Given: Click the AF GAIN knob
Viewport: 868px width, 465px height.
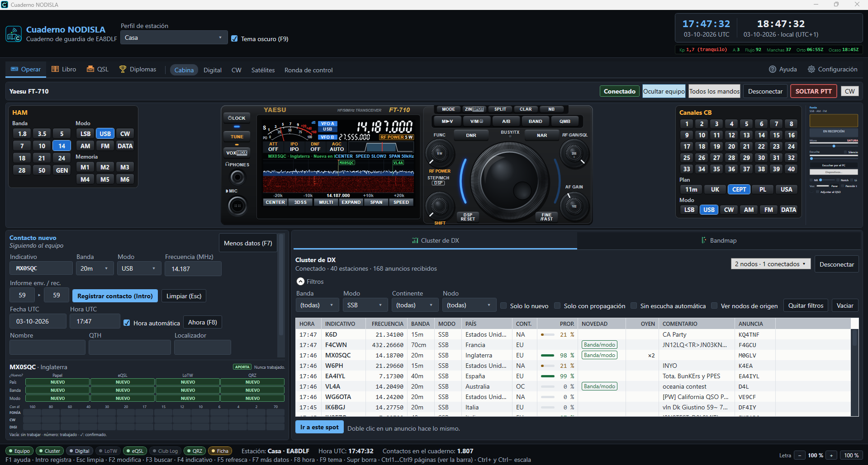Looking at the screenshot, I should pos(574,206).
